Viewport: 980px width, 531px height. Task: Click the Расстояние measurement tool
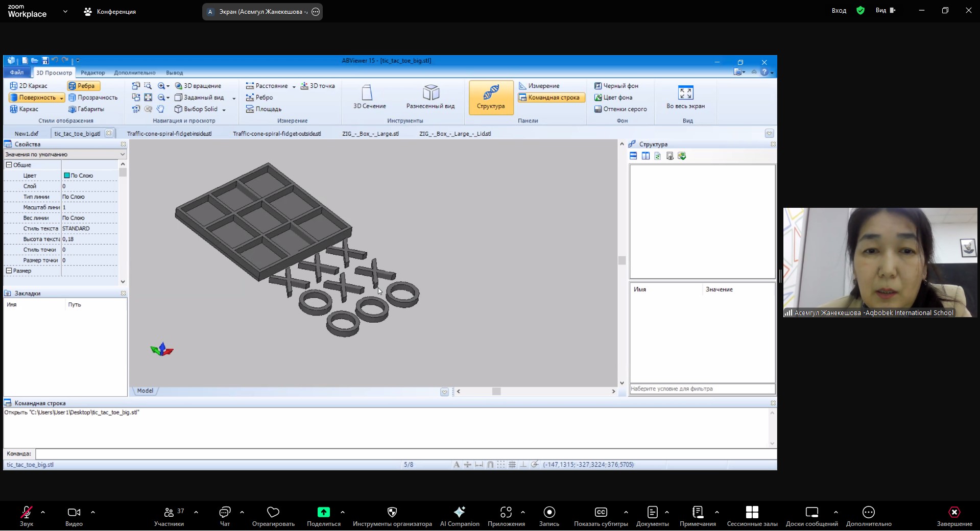pos(267,86)
